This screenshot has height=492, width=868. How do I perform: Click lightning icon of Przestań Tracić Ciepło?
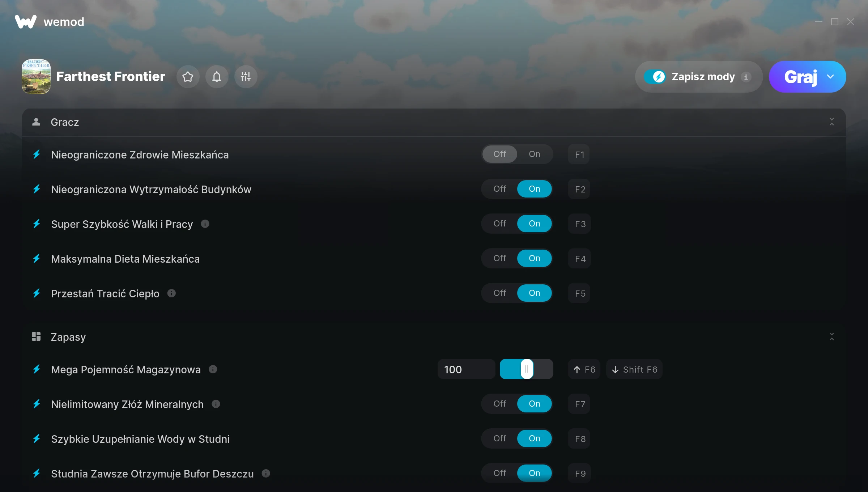tap(37, 293)
